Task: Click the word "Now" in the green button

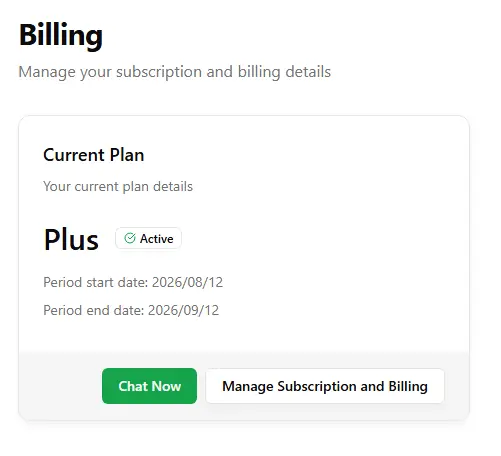Action: coord(167,386)
